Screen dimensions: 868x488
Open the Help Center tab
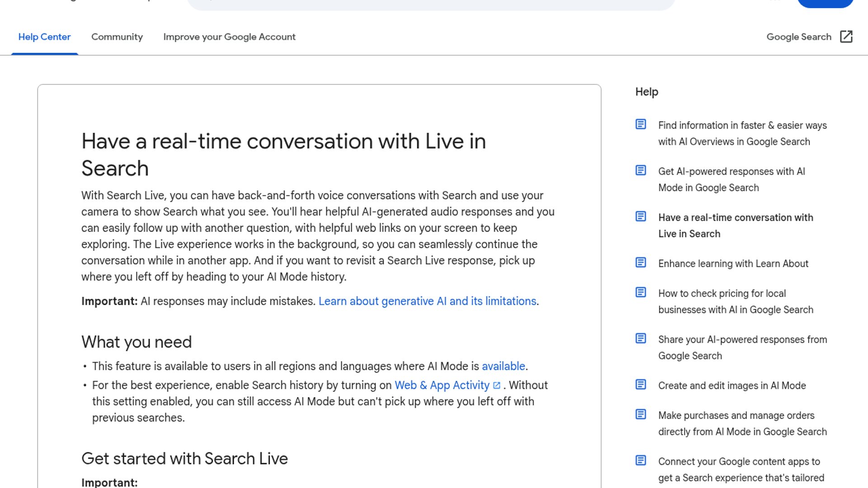point(44,37)
